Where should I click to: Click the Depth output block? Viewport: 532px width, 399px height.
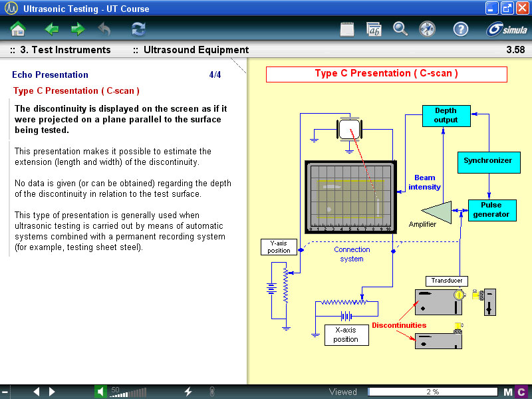pyautogui.click(x=446, y=116)
